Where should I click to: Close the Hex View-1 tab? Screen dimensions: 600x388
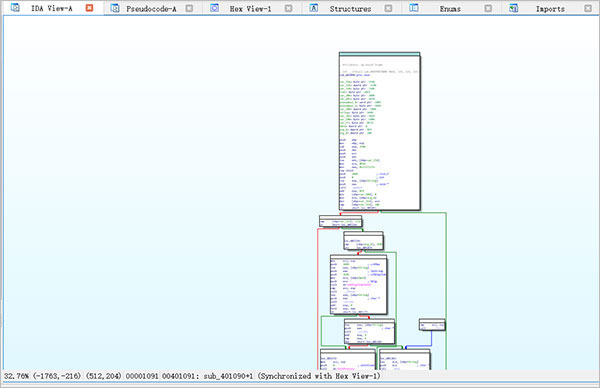[289, 8]
